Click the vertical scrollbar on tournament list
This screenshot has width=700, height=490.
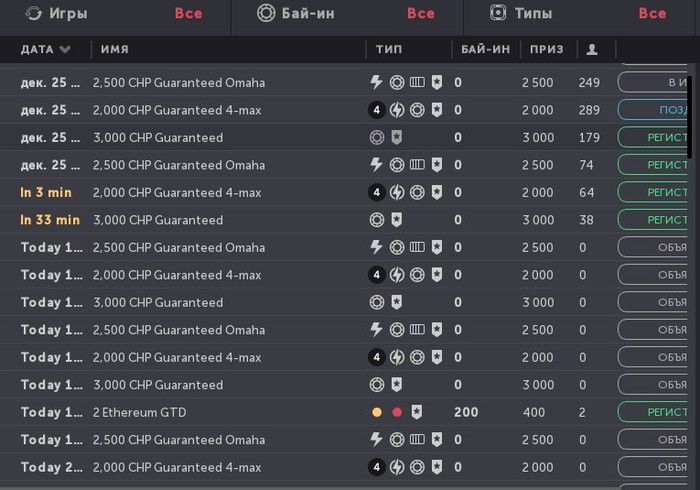691,110
